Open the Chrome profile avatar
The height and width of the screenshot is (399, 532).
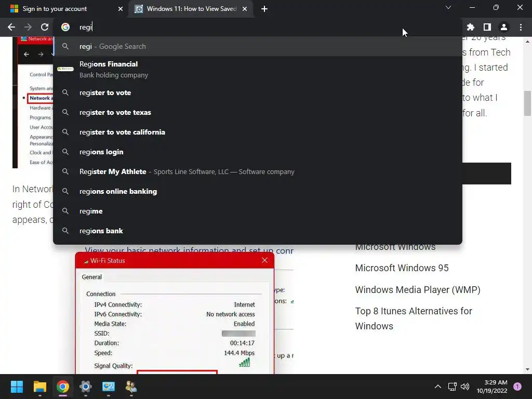pos(504,27)
